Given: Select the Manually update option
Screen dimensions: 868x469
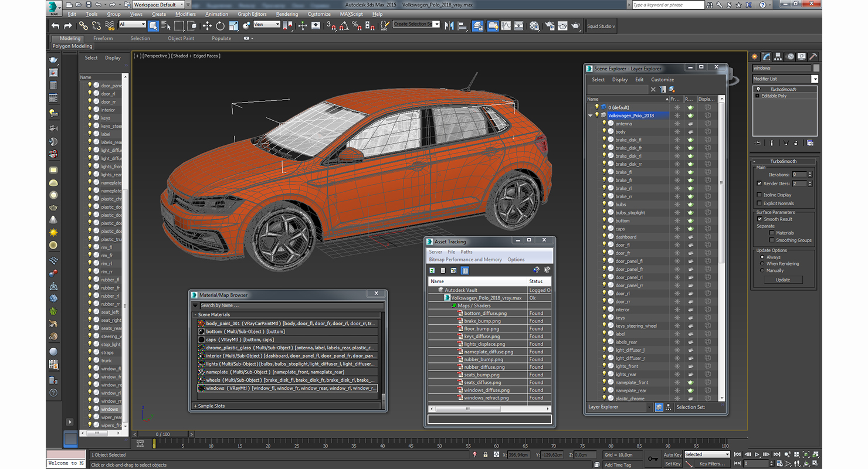Looking at the screenshot, I should pyautogui.click(x=762, y=270).
